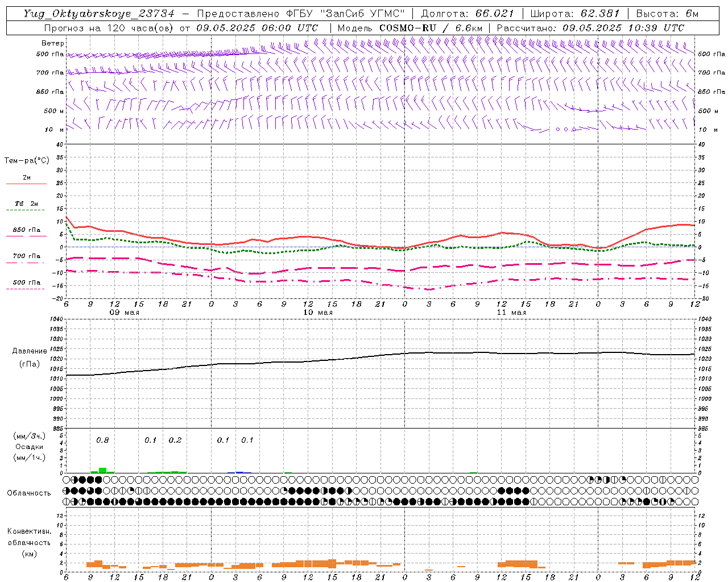Click the (гПа) unit label under Давление
Image resolution: width=728 pixels, height=582 pixels.
pyautogui.click(x=30, y=364)
